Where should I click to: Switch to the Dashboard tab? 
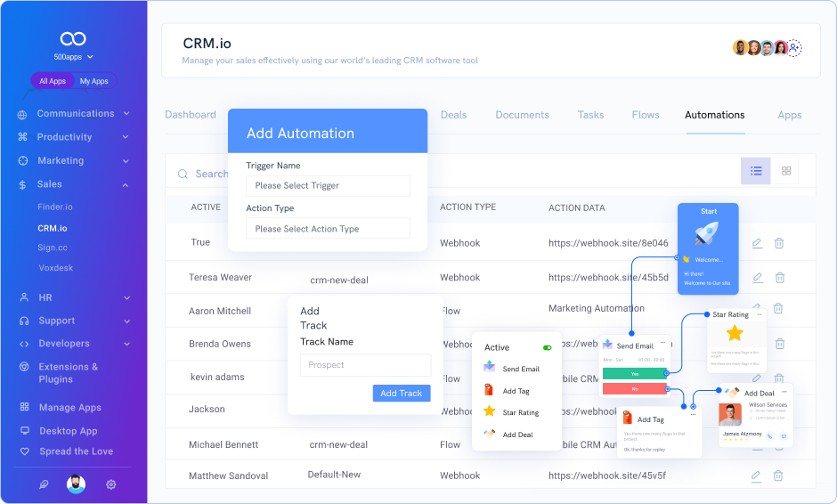[x=191, y=115]
